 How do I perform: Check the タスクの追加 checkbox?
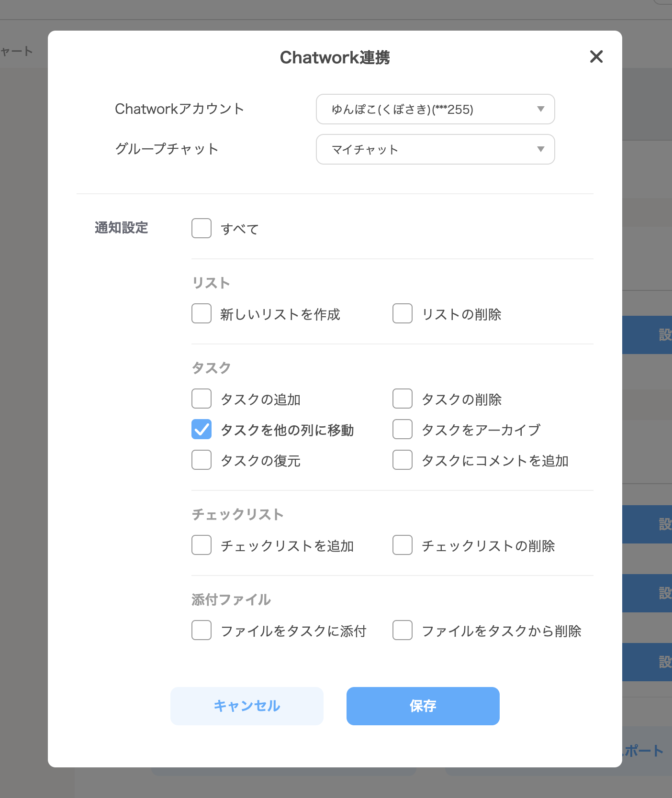click(202, 399)
